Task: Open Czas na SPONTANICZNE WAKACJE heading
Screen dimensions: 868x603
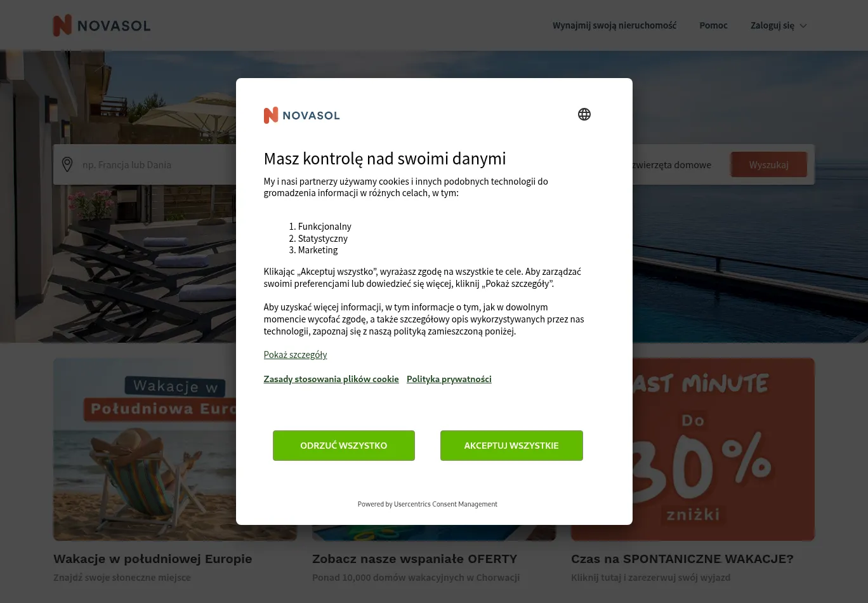Action: click(x=682, y=559)
